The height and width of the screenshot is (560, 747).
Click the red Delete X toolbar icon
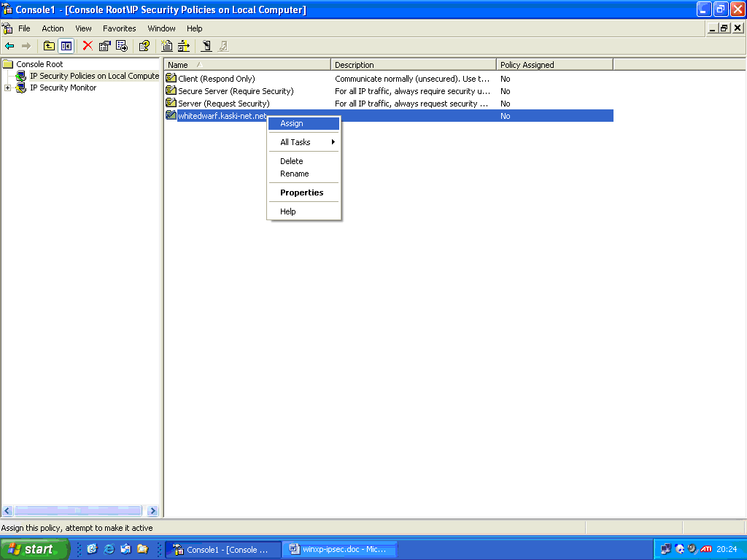88,46
